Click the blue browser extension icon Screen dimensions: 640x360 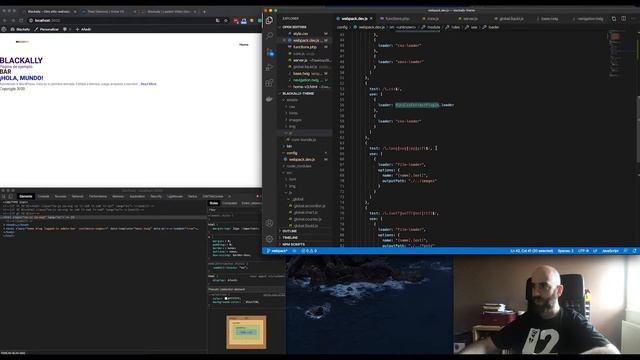click(x=244, y=20)
